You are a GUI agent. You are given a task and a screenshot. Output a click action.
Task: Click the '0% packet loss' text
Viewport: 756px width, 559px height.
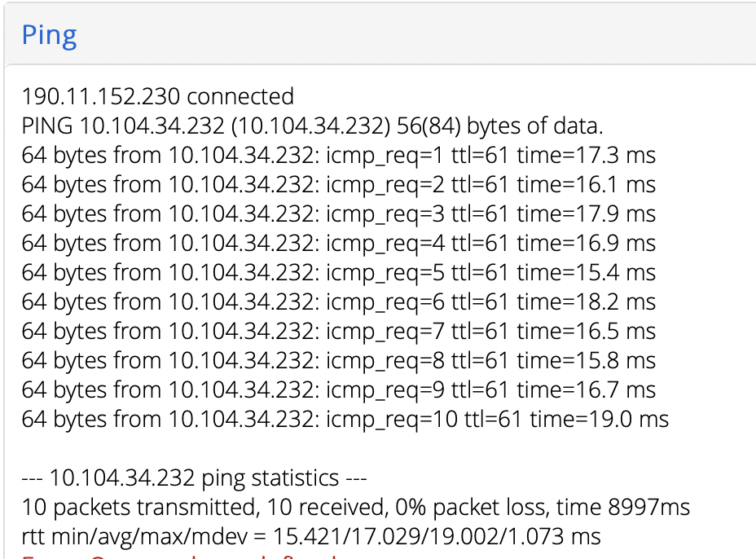[471, 508]
